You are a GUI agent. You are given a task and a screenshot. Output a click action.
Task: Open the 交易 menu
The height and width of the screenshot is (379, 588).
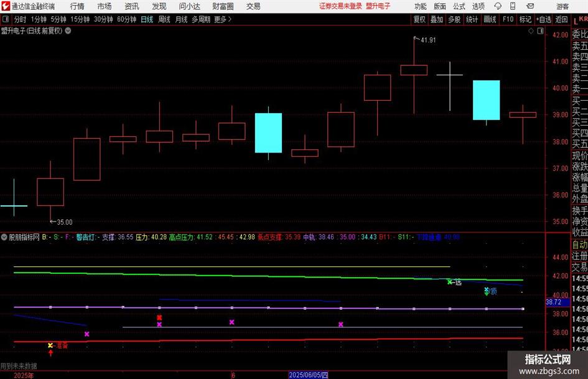(x=253, y=6)
